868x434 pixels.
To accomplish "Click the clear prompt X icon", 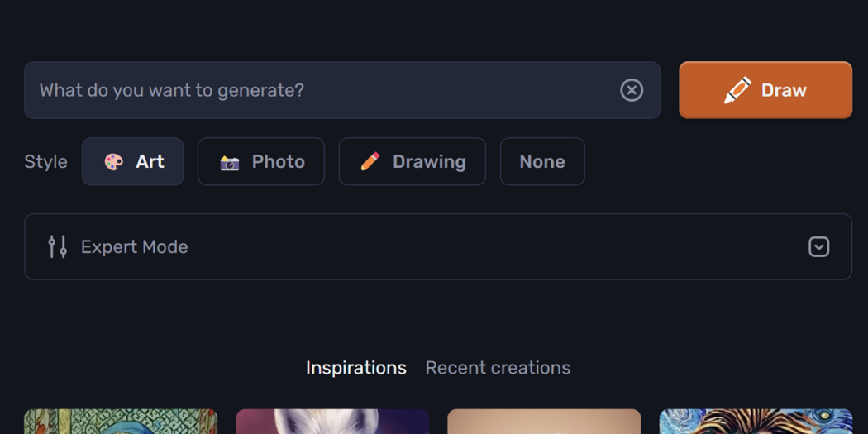I will [632, 89].
